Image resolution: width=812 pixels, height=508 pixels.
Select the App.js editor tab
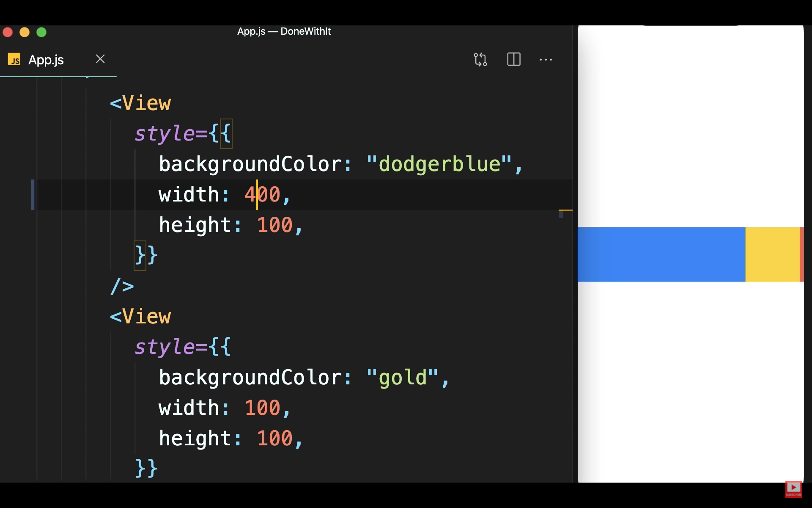coord(46,60)
